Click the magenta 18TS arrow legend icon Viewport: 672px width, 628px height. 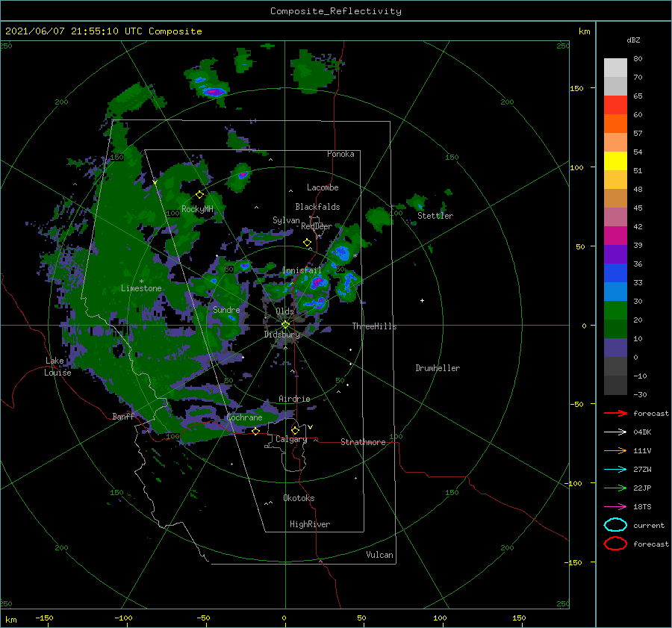point(615,507)
